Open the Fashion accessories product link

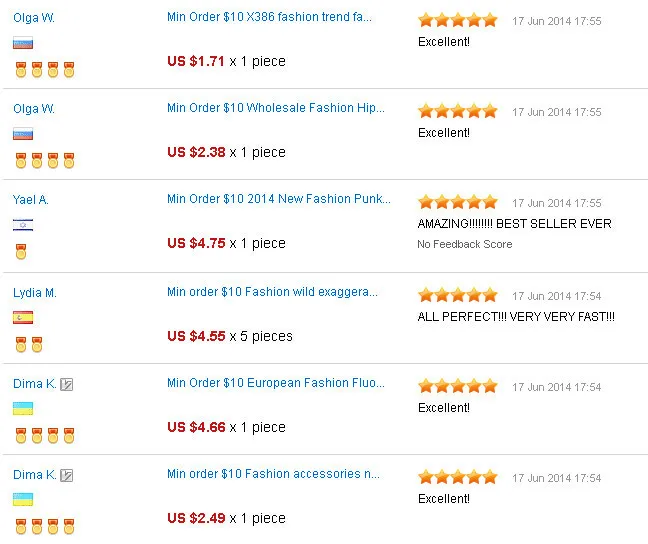click(x=273, y=474)
